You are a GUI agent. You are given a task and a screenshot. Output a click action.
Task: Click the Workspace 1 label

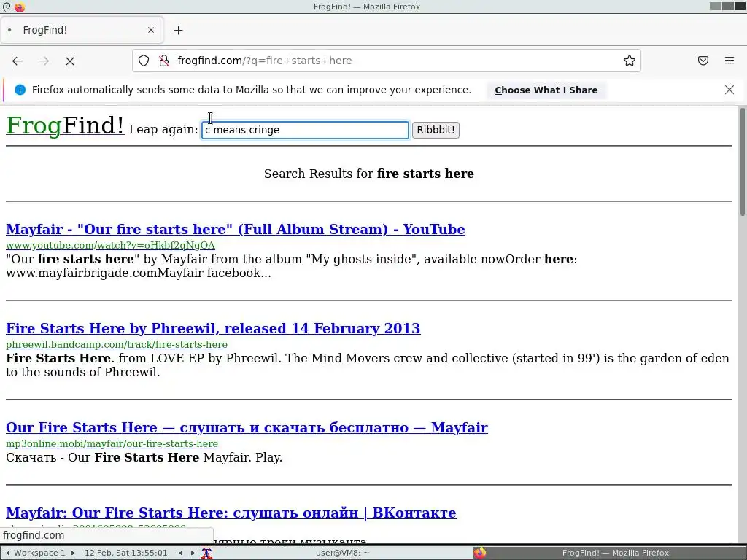click(x=39, y=553)
